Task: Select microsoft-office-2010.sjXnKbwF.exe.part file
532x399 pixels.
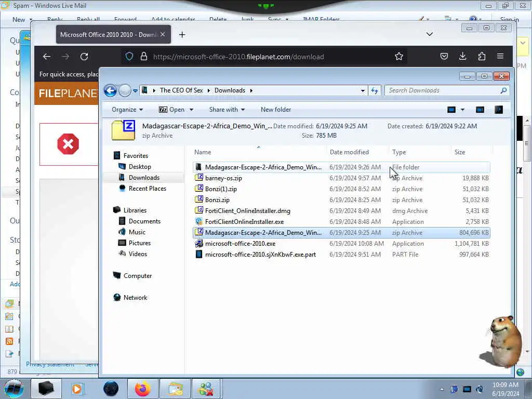Action: click(x=260, y=255)
